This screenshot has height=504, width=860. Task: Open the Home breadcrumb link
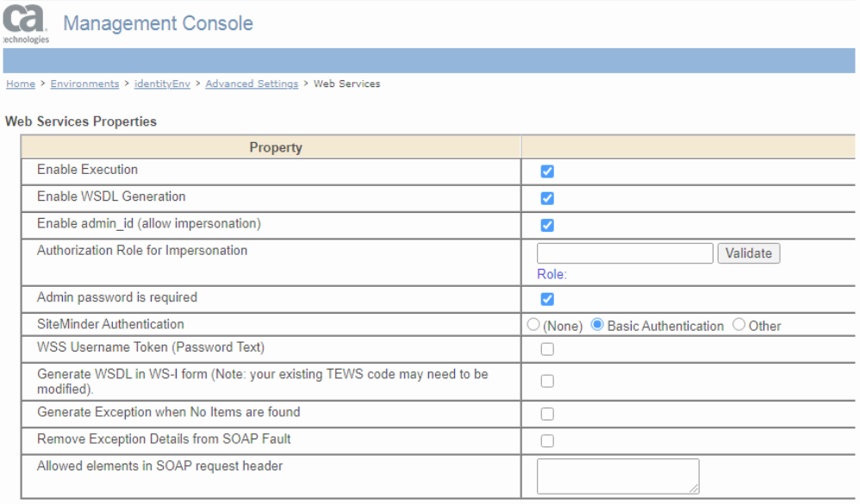[x=21, y=84]
